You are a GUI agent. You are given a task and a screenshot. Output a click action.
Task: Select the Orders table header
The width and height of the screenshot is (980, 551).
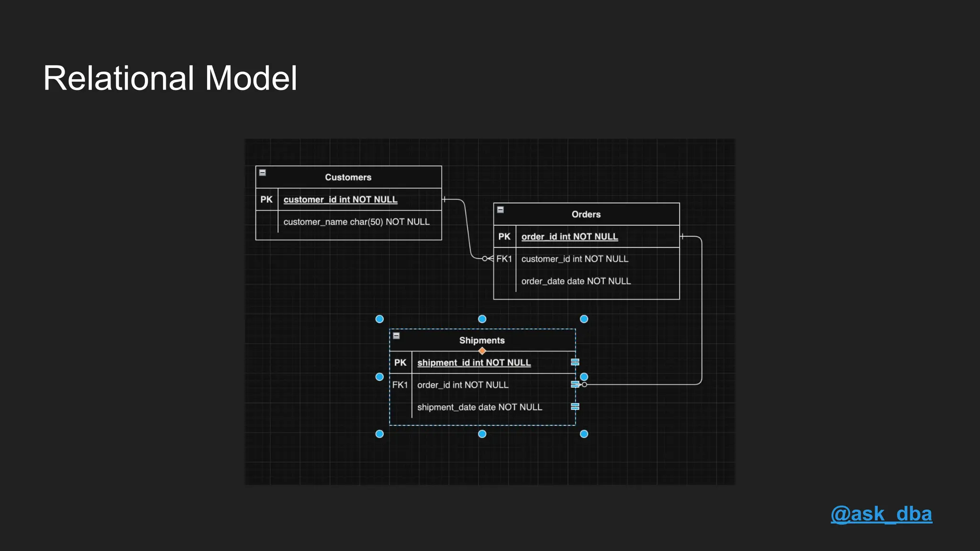pyautogui.click(x=586, y=214)
